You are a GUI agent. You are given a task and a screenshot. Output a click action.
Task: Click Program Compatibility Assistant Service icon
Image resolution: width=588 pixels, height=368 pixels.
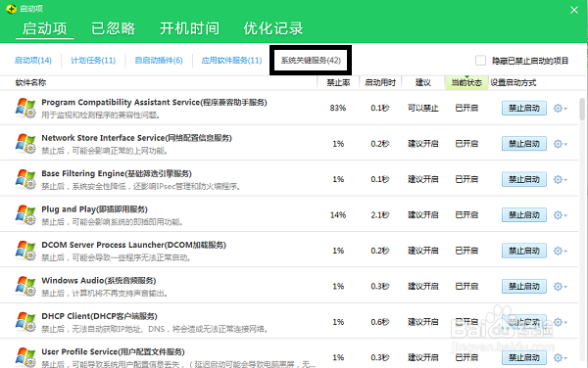point(25,108)
